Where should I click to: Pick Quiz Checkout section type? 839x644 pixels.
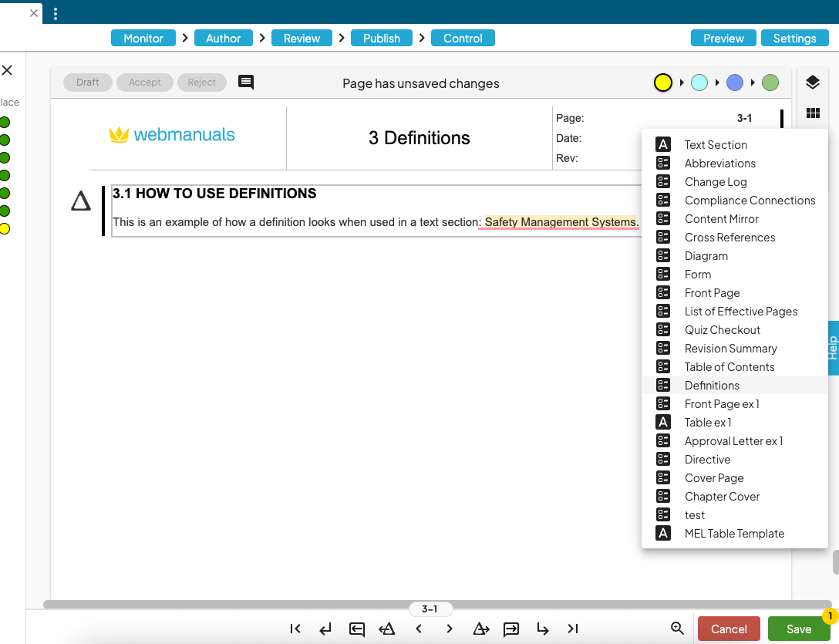pyautogui.click(x=735, y=330)
